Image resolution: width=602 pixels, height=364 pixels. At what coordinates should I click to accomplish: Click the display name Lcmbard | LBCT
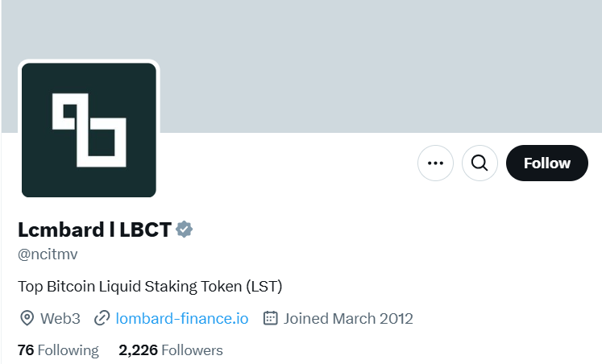point(94,230)
